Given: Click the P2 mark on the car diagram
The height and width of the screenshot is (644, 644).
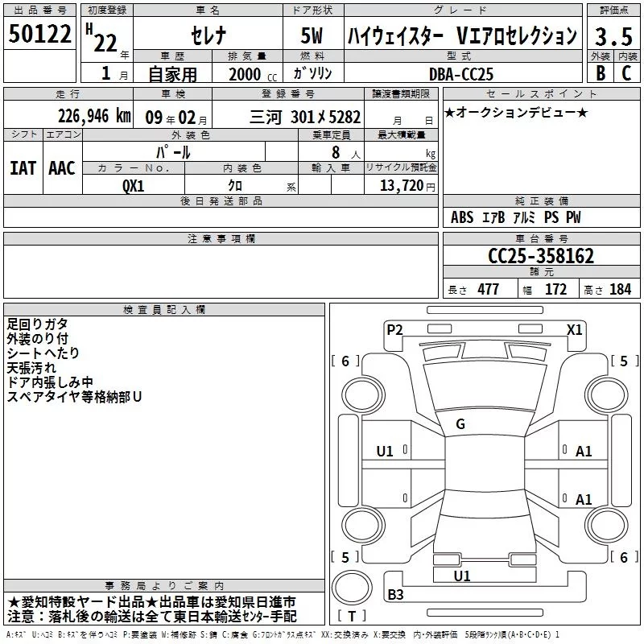Looking at the screenshot, I should point(394,330).
